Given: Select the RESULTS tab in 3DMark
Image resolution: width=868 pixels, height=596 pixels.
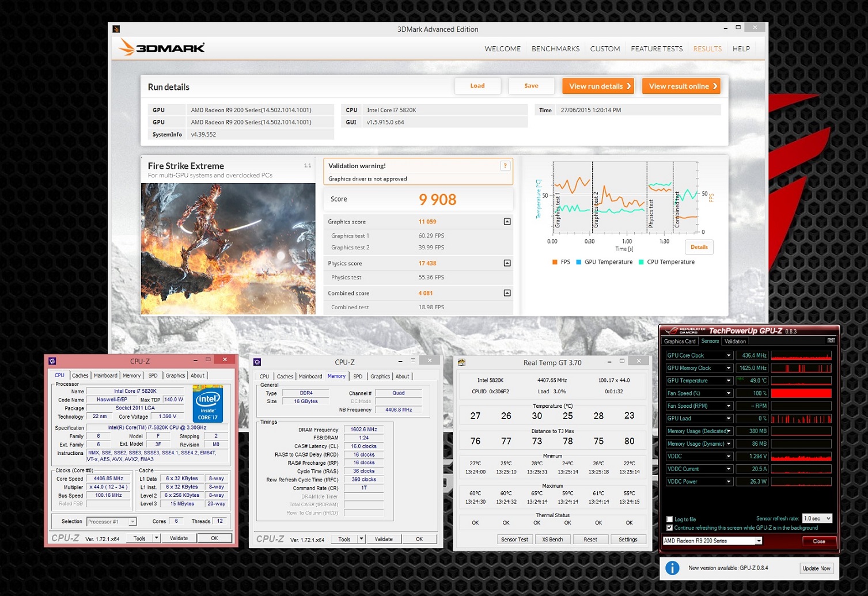Looking at the screenshot, I should [x=707, y=49].
